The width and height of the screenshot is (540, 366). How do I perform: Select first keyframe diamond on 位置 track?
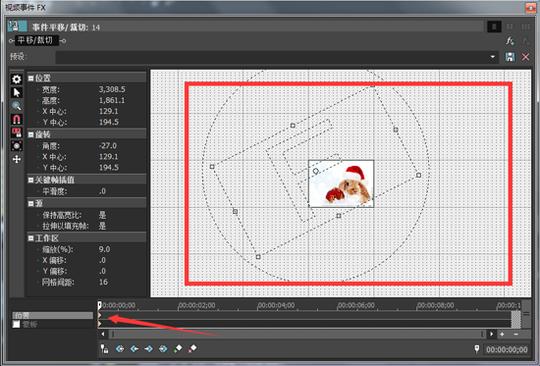click(100, 315)
